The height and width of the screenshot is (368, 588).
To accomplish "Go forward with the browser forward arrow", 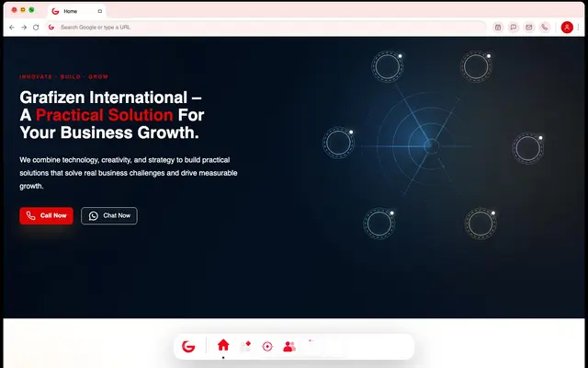I will tap(24, 28).
